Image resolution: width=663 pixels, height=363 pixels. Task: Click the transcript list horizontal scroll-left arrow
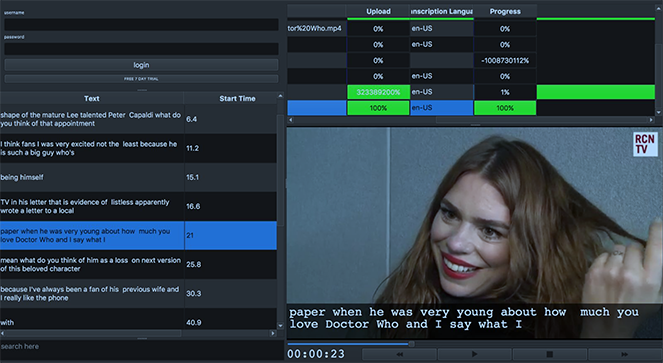pyautogui.click(x=3, y=333)
